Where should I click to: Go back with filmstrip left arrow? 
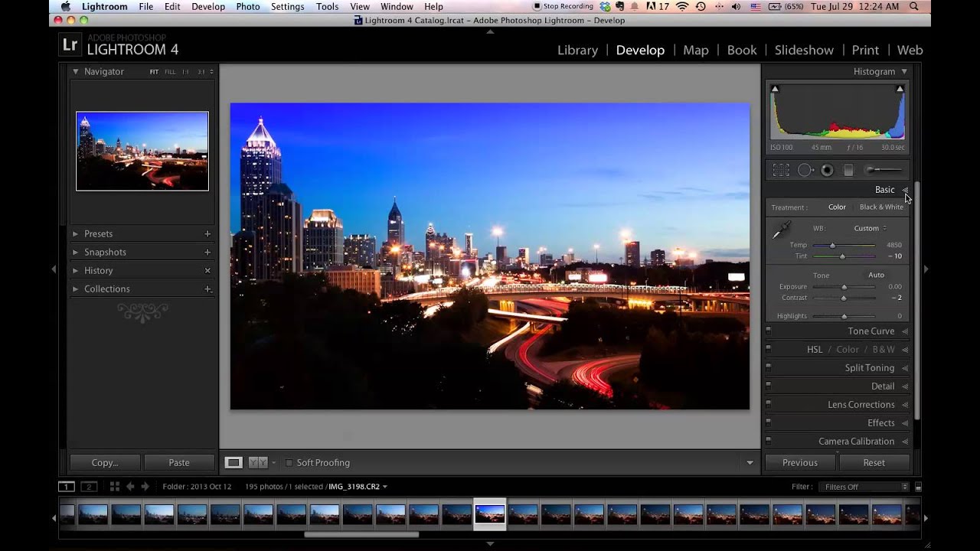pyautogui.click(x=129, y=487)
